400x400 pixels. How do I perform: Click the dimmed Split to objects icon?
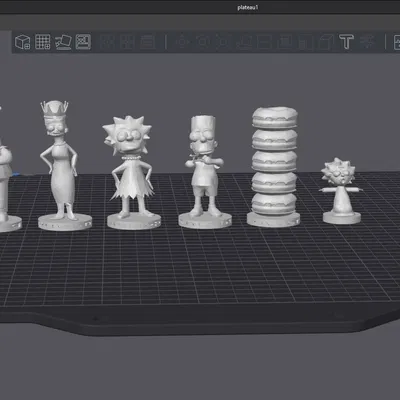tap(107, 42)
